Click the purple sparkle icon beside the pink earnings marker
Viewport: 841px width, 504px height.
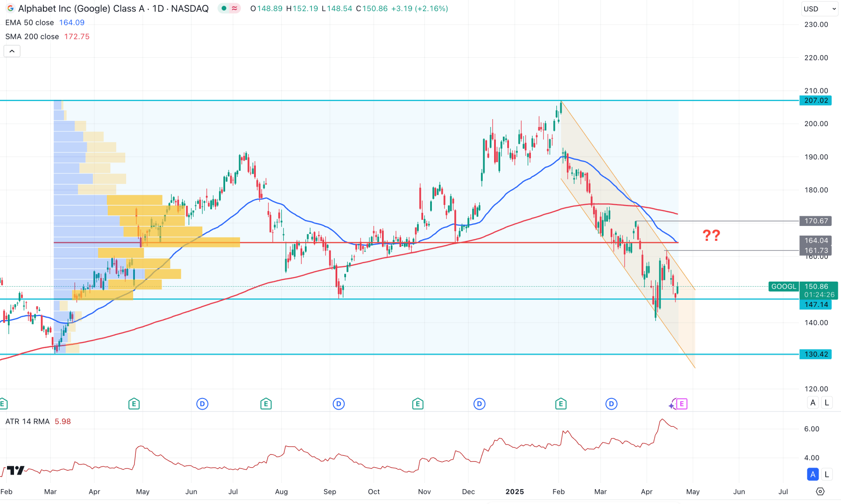[672, 405]
